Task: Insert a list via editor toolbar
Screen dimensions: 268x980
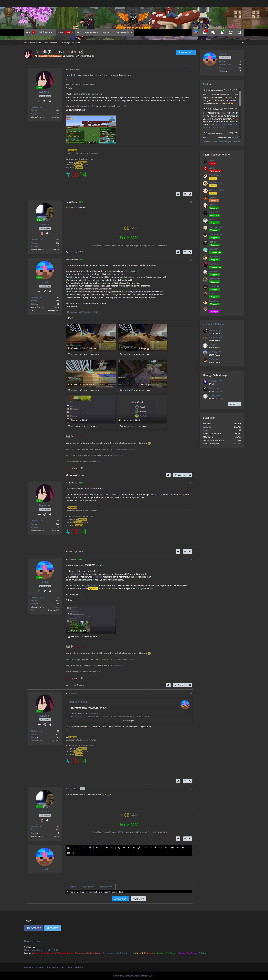Action: pyautogui.click(x=146, y=848)
